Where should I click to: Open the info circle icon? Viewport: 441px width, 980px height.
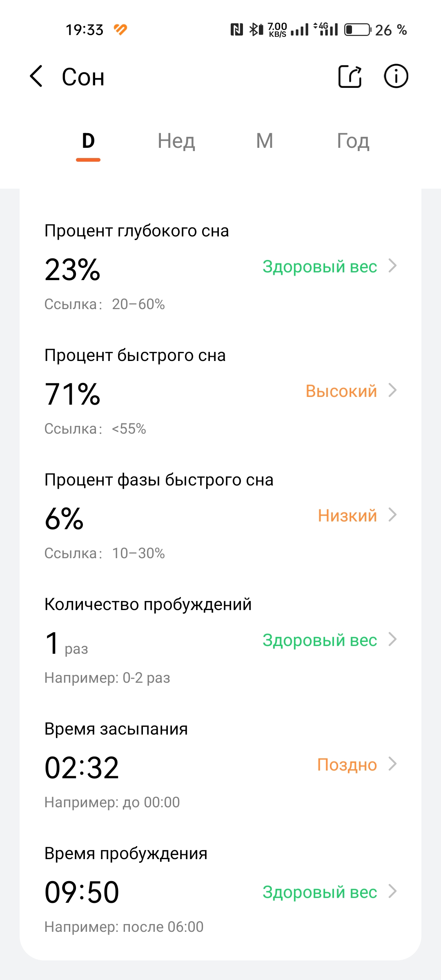[x=396, y=76]
